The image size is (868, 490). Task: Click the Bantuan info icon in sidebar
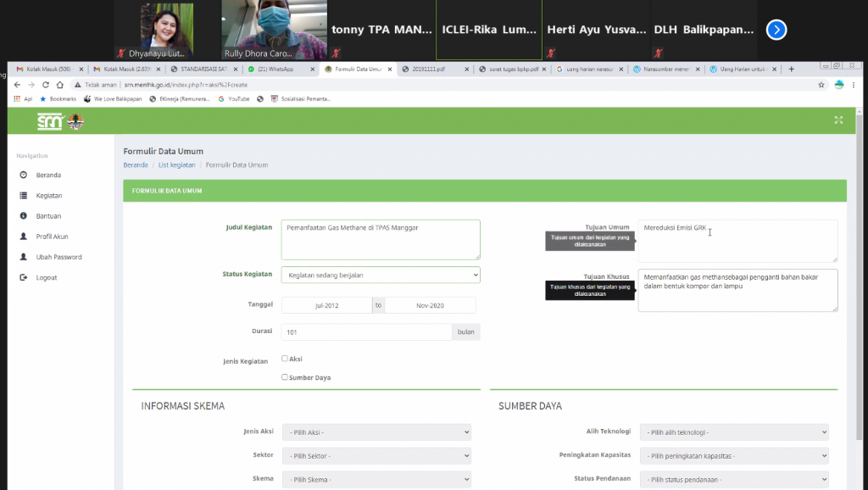click(x=23, y=216)
